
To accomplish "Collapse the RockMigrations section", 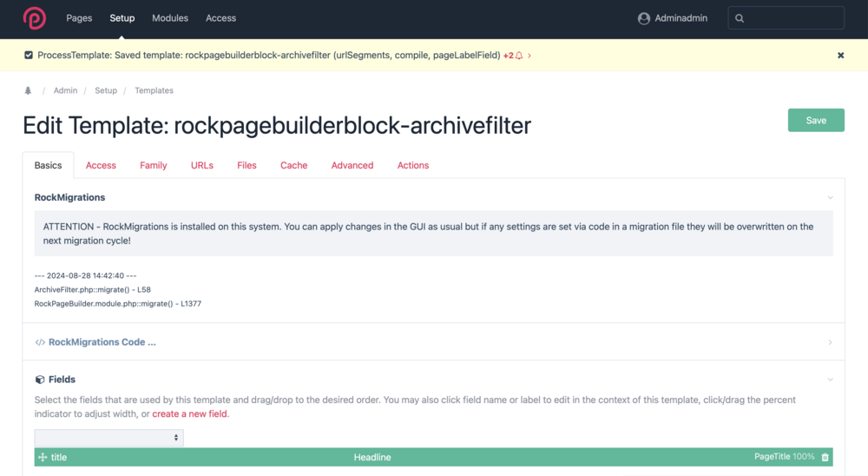I will [x=830, y=198].
